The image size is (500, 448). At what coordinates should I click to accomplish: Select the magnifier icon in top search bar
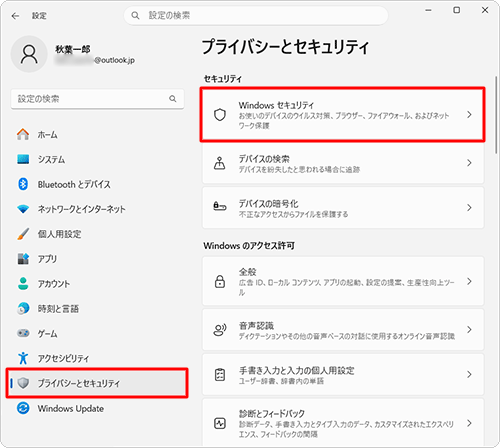click(x=135, y=15)
